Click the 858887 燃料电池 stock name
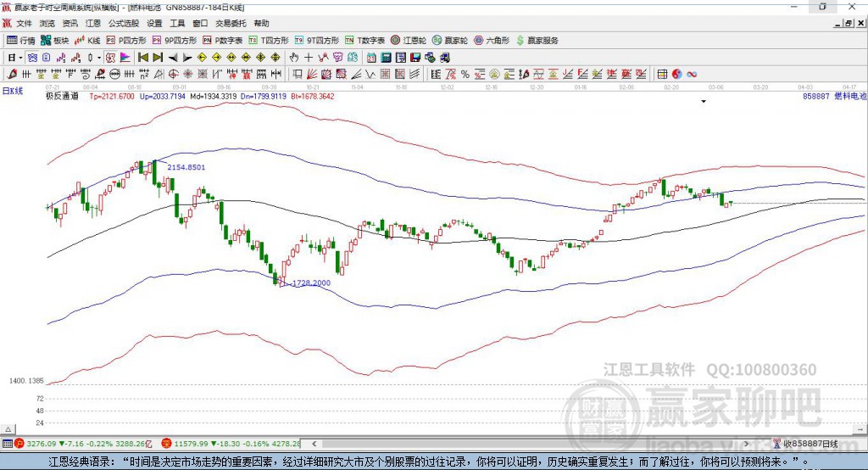This screenshot has height=470, width=868. pyautogui.click(x=834, y=96)
